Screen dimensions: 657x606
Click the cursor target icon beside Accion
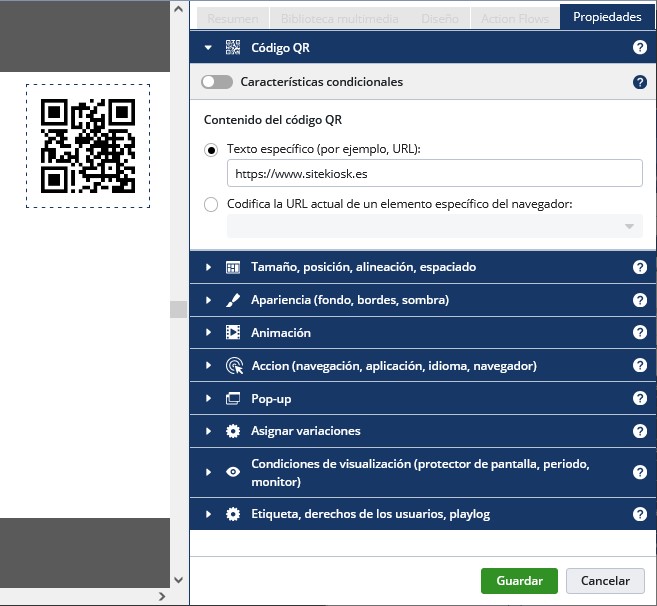233,366
